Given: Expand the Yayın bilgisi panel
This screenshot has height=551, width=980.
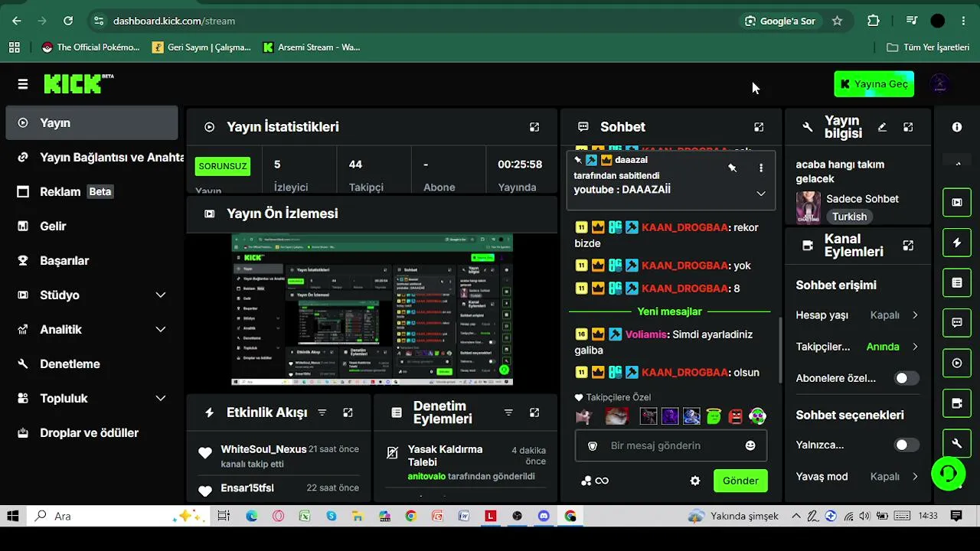Looking at the screenshot, I should 908,127.
